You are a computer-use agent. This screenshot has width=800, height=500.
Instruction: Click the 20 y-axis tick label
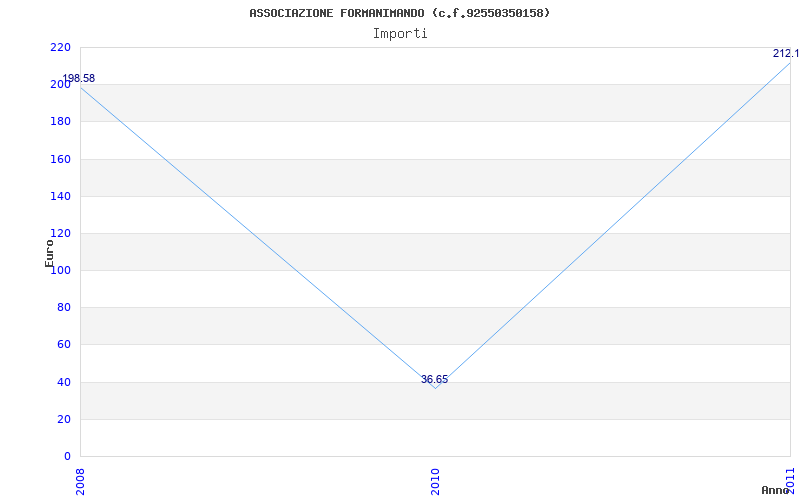click(64, 419)
